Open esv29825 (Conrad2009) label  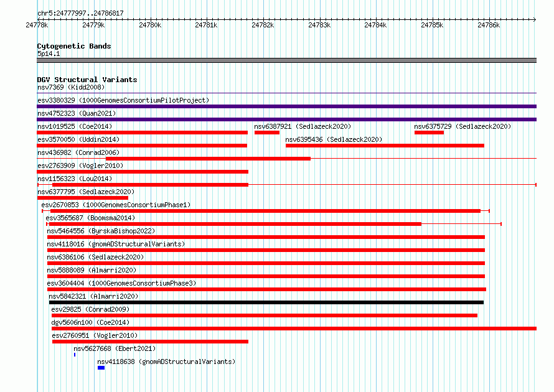(x=90, y=309)
